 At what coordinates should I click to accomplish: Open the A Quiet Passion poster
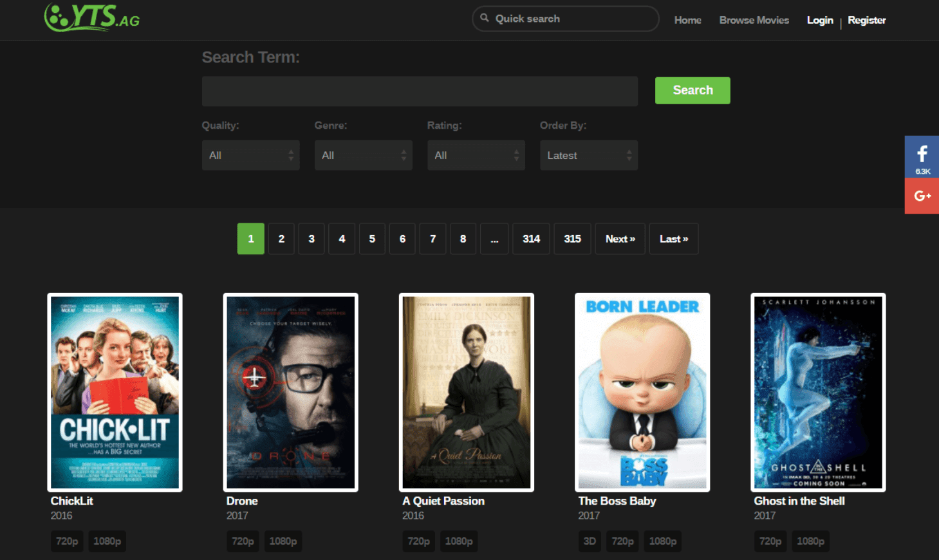click(x=467, y=393)
